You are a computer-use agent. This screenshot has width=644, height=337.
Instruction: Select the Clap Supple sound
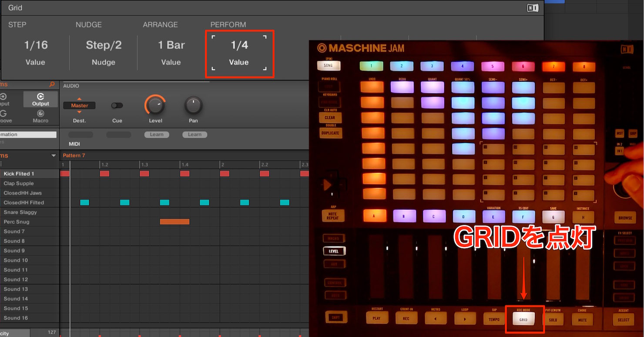tap(30, 184)
